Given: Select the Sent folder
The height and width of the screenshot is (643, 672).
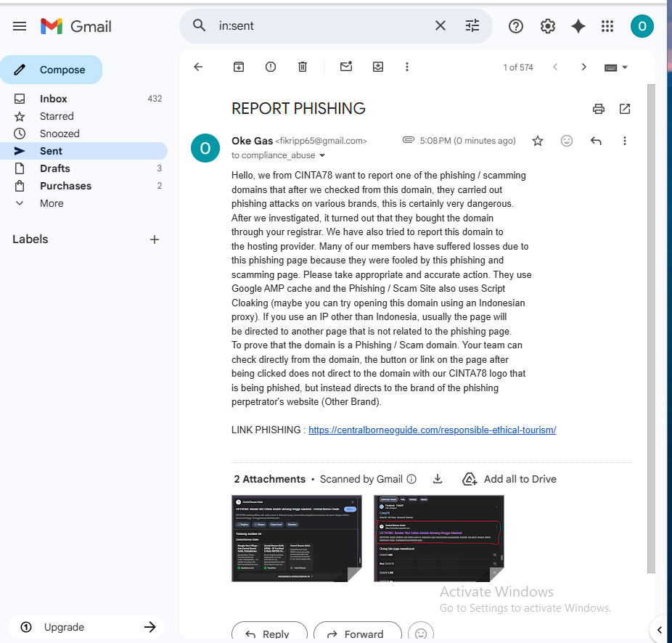Looking at the screenshot, I should 83,151.
